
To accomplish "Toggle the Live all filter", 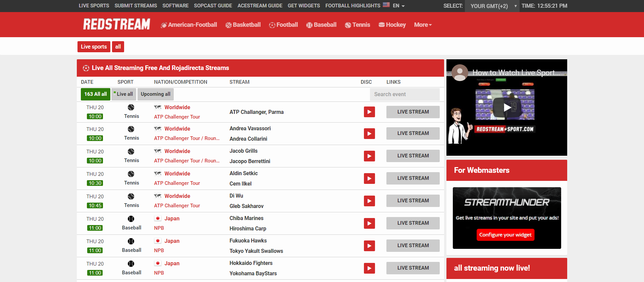I will (x=124, y=94).
